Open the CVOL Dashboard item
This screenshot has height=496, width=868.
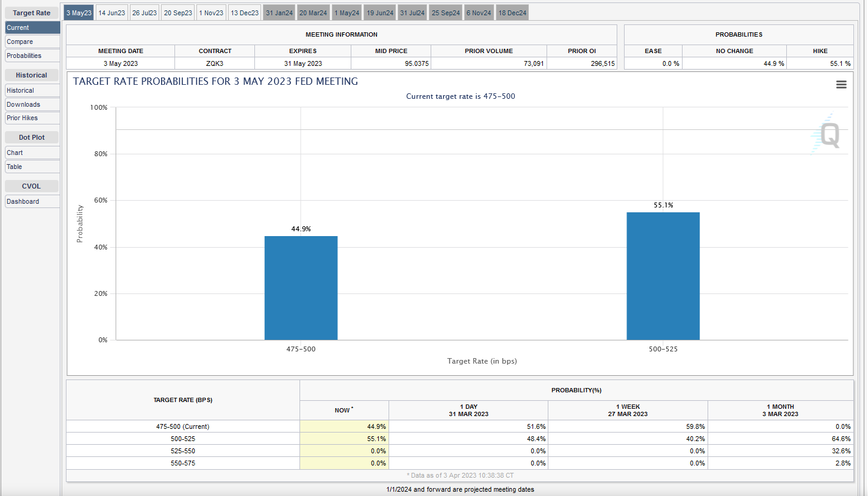[32, 201]
